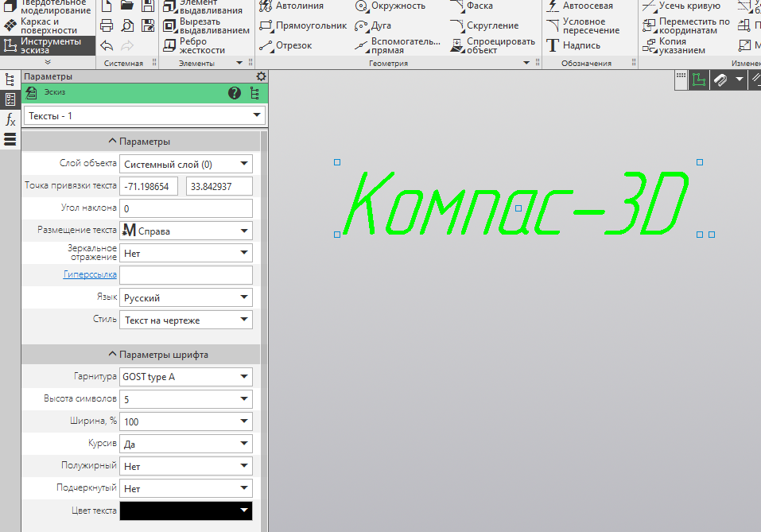Pick the Прямоугольник tool

coord(303,25)
